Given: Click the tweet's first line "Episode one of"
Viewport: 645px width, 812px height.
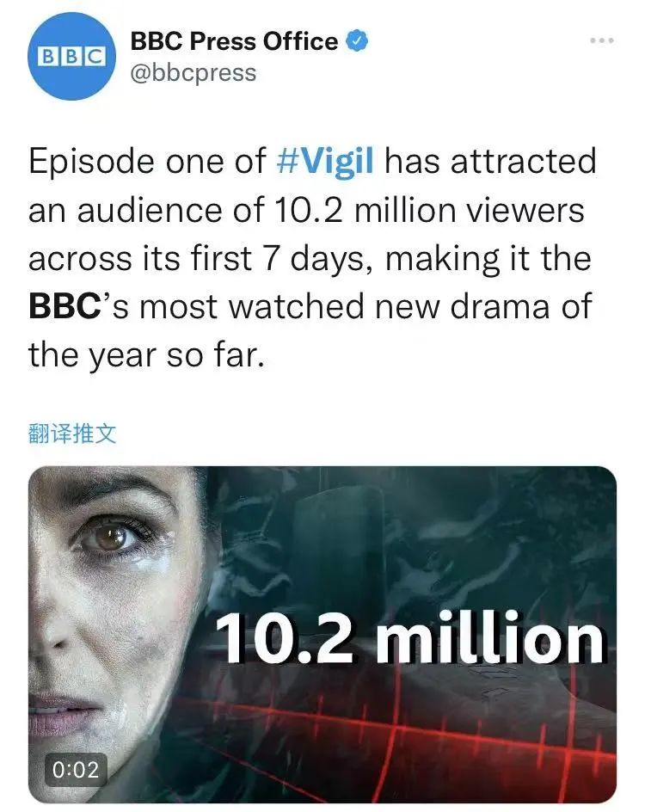Looking at the screenshot, I should [x=147, y=162].
